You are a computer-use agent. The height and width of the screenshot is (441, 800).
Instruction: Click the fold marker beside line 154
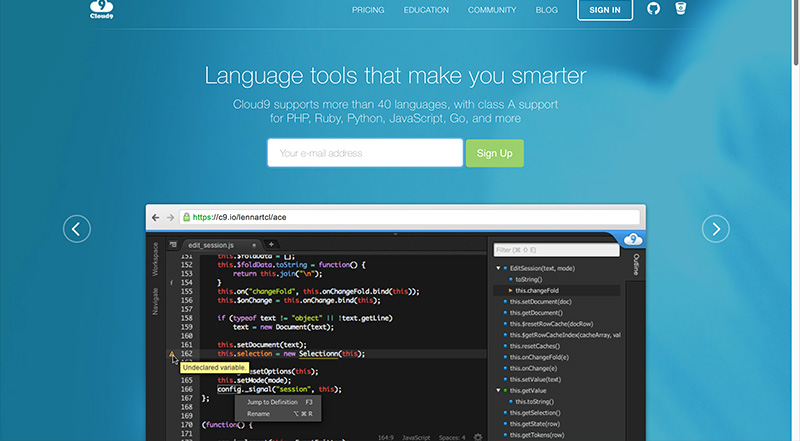[x=171, y=283]
